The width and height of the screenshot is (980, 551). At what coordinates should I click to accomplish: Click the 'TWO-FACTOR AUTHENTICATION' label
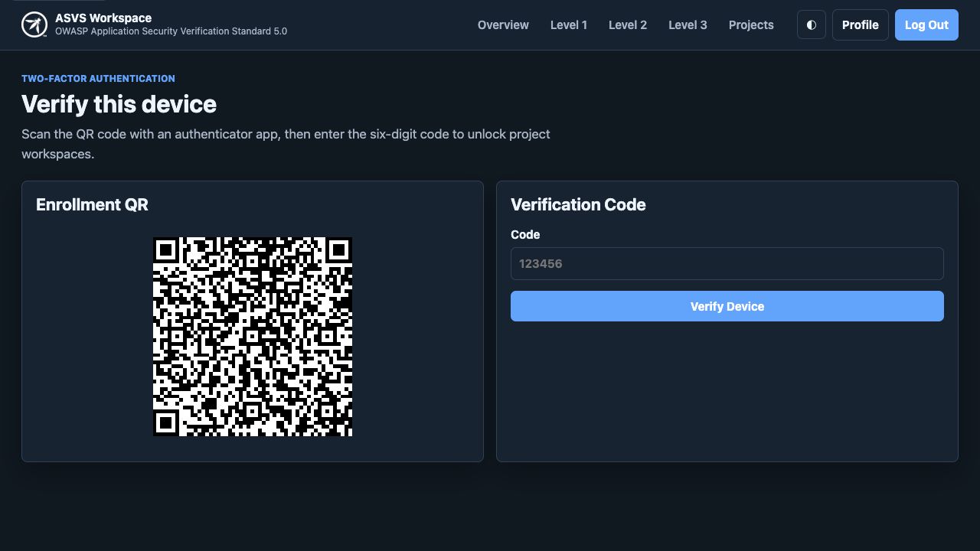(98, 78)
